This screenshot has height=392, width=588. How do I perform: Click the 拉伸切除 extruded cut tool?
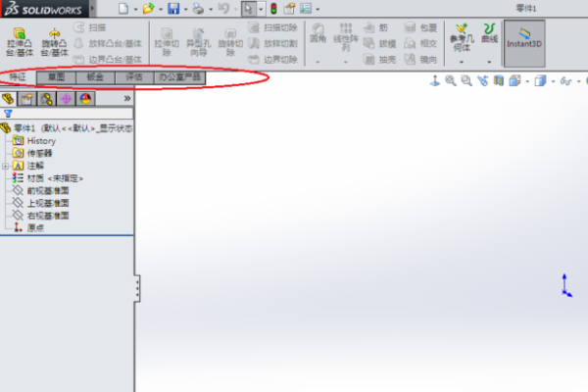(167, 43)
